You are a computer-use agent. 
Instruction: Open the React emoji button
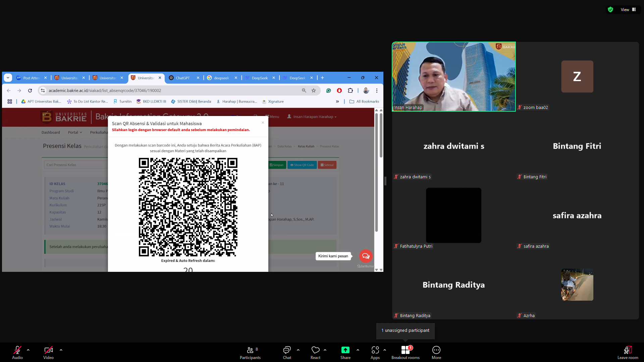click(315, 352)
